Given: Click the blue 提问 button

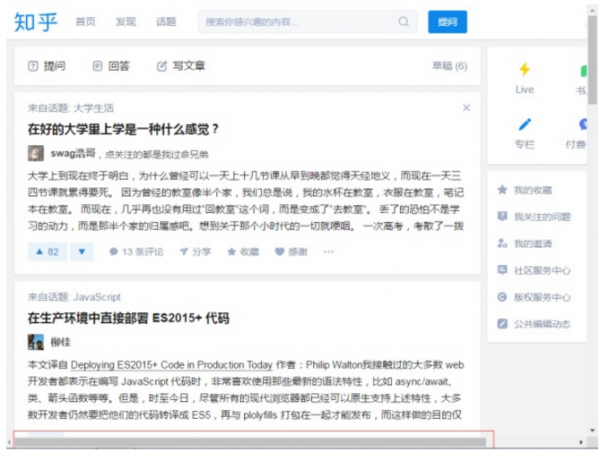Looking at the screenshot, I should pos(447,22).
